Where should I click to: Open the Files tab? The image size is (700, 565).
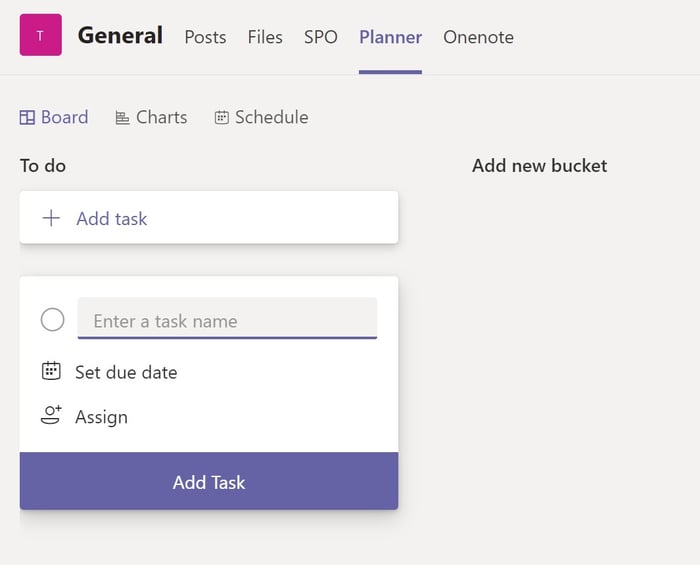click(265, 37)
